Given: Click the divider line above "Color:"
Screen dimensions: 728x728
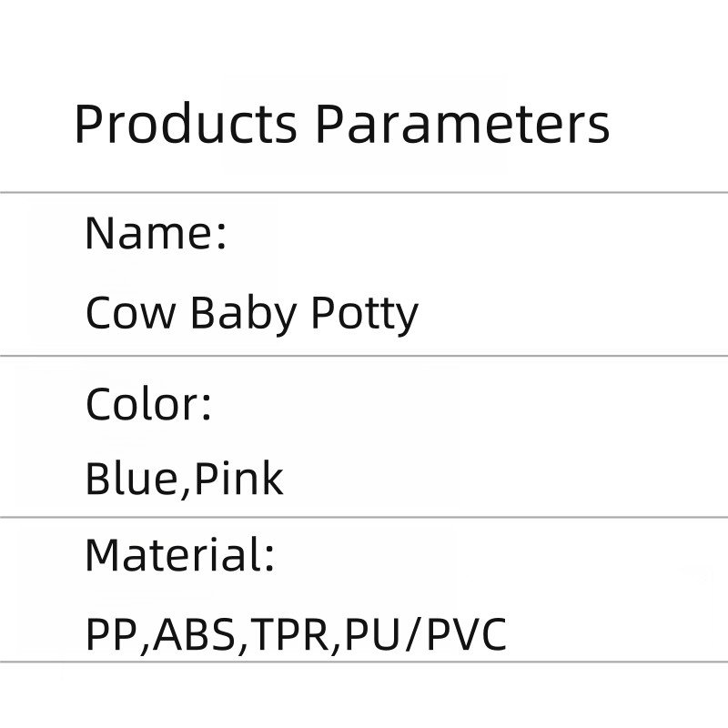Looking at the screenshot, I should pyautogui.click(x=364, y=356).
